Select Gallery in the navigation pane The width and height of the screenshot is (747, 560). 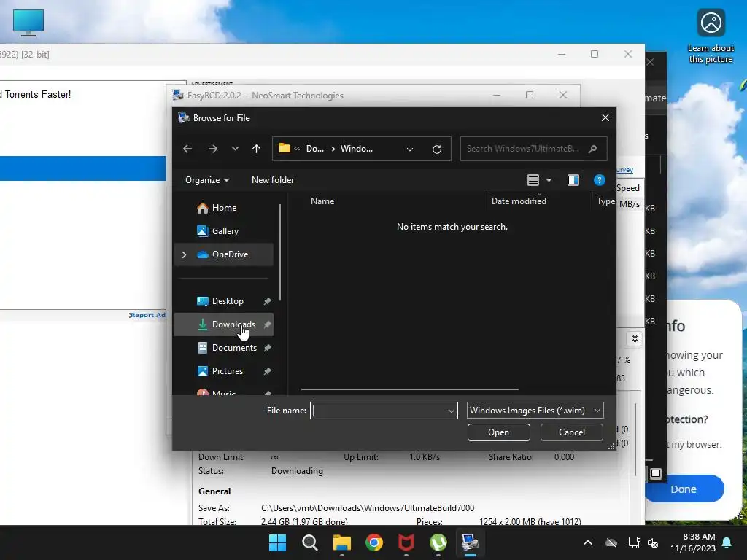pyautogui.click(x=223, y=231)
